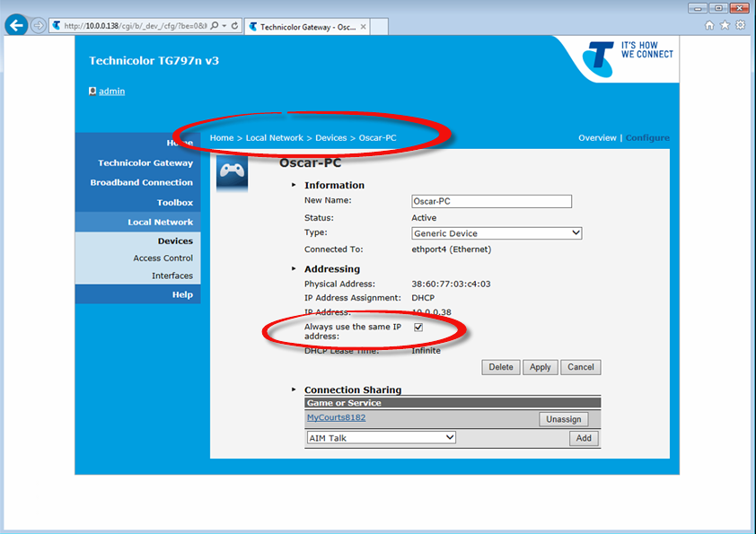Open the browser Tools gear icon
This screenshot has height=534, width=756.
pos(740,25)
